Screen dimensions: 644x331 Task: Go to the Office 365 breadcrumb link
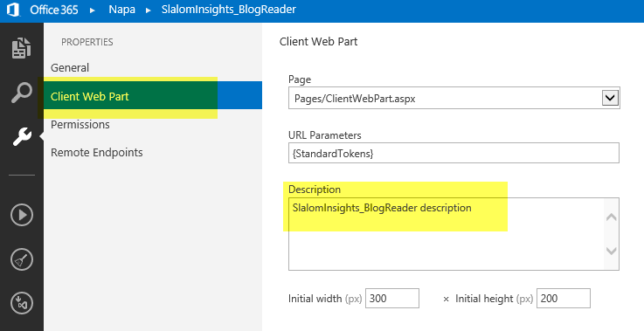(x=54, y=10)
